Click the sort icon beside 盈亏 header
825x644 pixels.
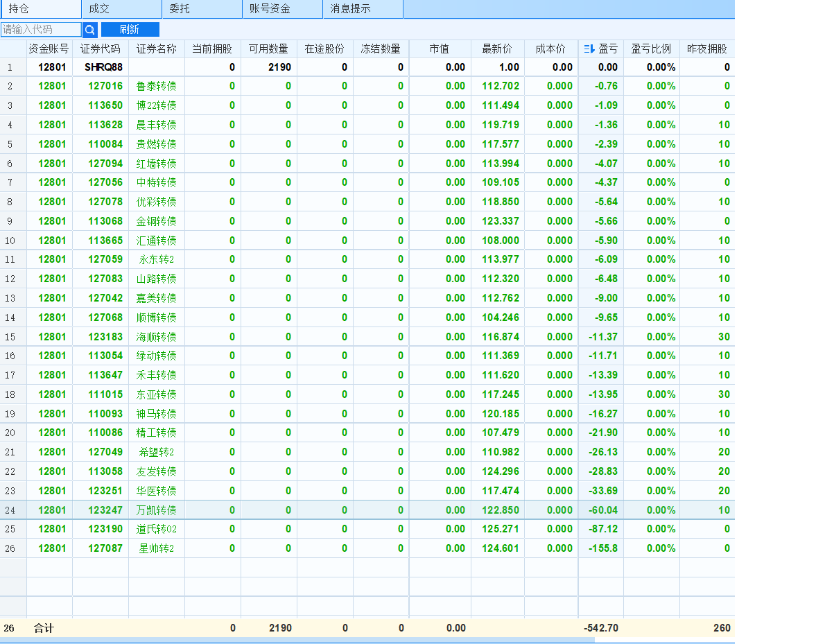pos(589,49)
